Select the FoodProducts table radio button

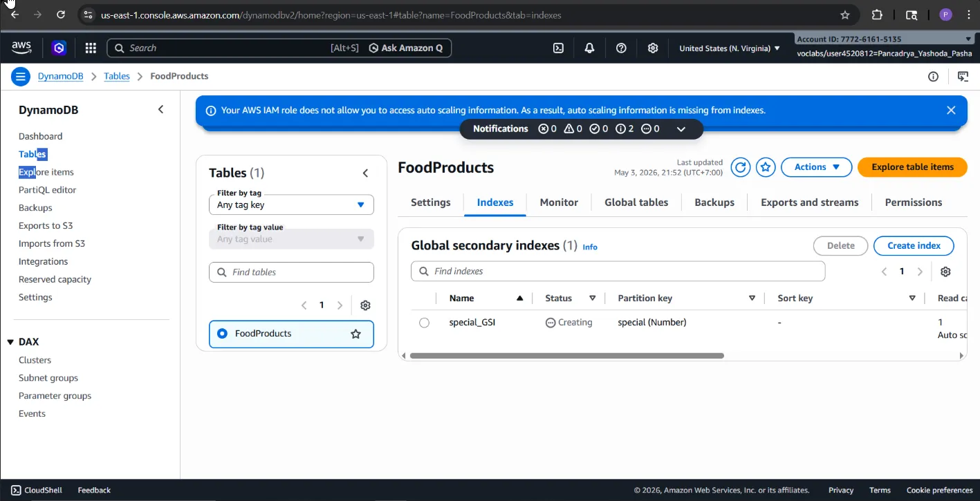coord(222,334)
